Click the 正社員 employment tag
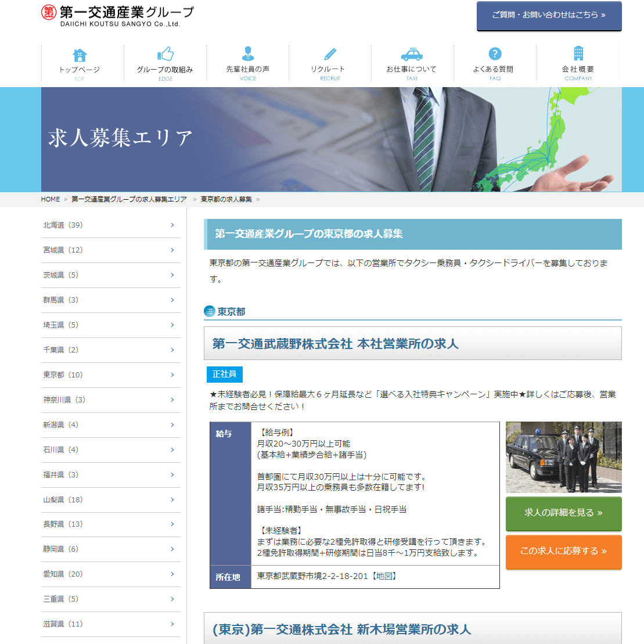The width and height of the screenshot is (644, 644). tap(225, 374)
